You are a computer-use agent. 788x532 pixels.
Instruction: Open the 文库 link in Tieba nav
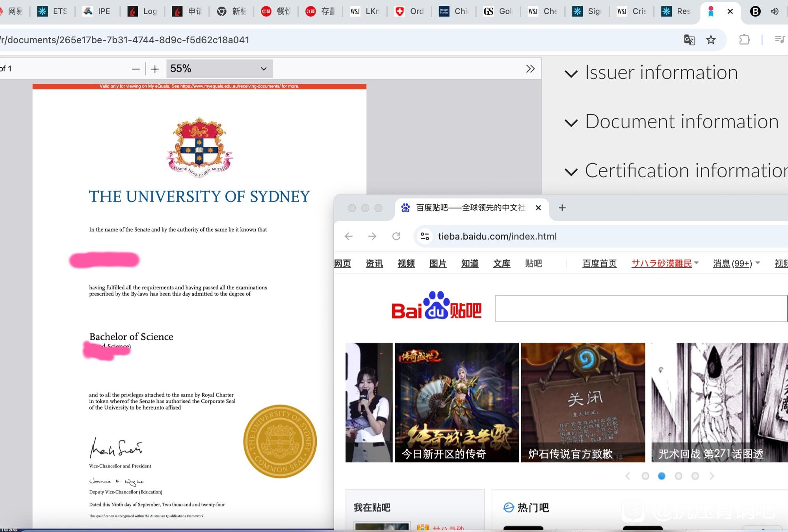[502, 263]
